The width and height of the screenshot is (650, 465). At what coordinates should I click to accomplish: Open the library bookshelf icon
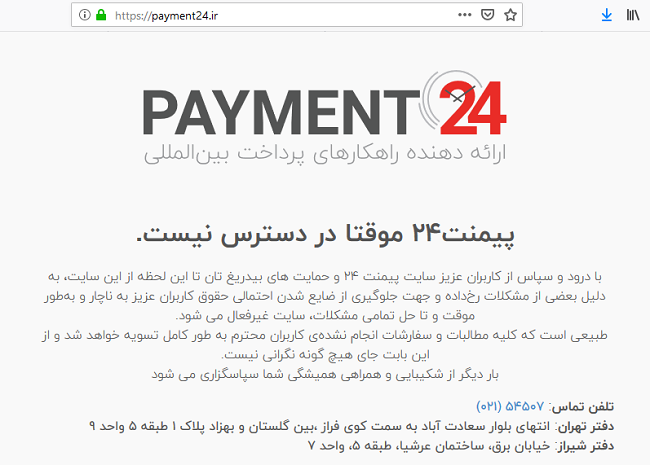[633, 16]
